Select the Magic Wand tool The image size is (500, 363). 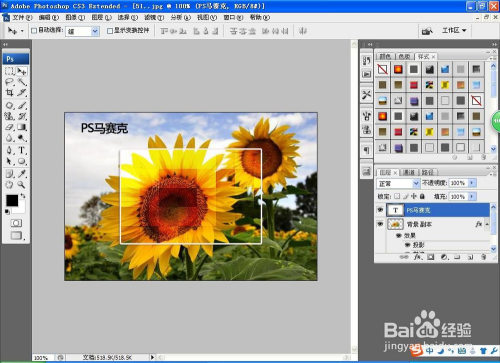point(22,82)
